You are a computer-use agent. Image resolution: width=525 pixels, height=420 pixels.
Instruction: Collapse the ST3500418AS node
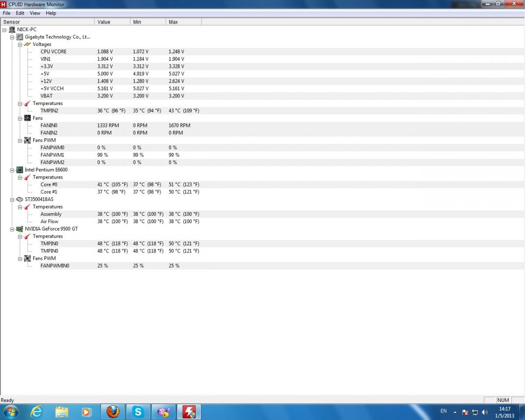tap(12, 199)
